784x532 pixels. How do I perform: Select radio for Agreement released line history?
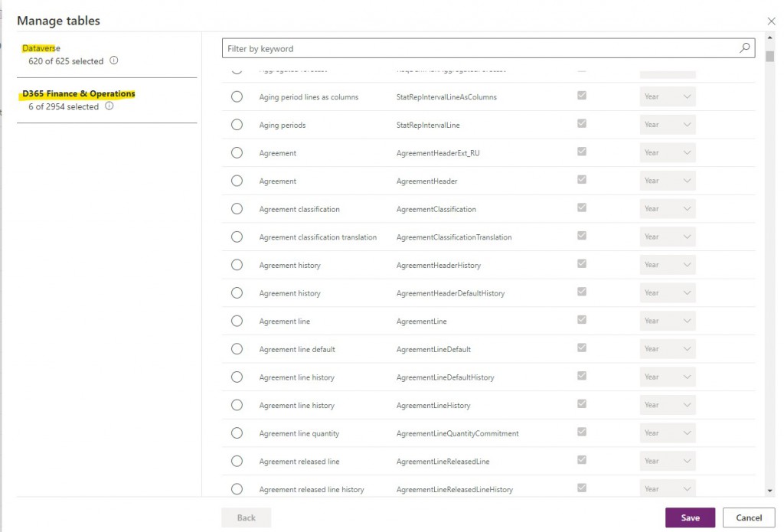coord(237,488)
